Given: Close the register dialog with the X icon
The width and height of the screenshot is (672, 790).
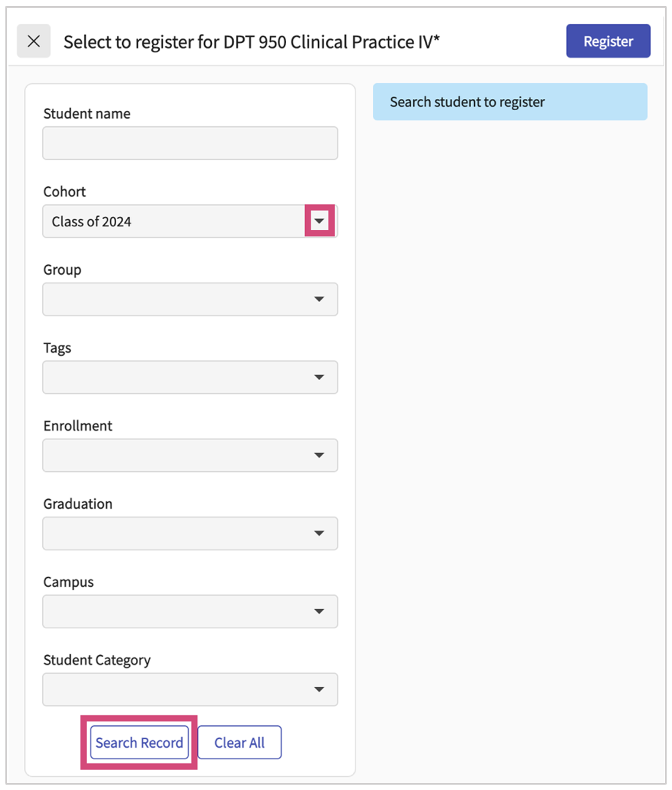Looking at the screenshot, I should pyautogui.click(x=34, y=41).
